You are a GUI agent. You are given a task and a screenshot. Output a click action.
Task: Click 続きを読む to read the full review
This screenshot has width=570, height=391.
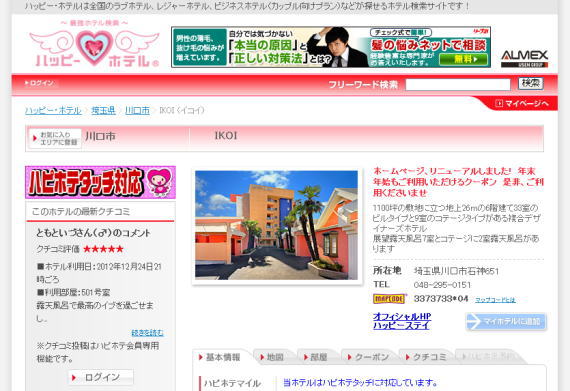[x=147, y=332]
